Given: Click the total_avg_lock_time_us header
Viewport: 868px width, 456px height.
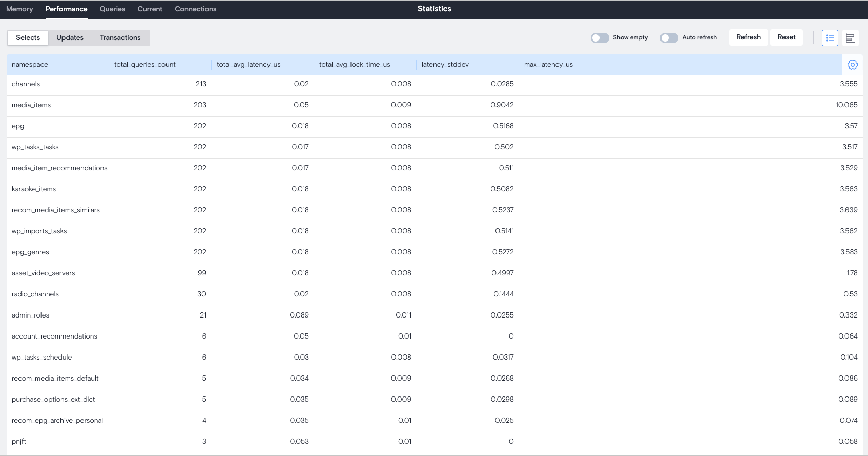Looking at the screenshot, I should [x=355, y=65].
